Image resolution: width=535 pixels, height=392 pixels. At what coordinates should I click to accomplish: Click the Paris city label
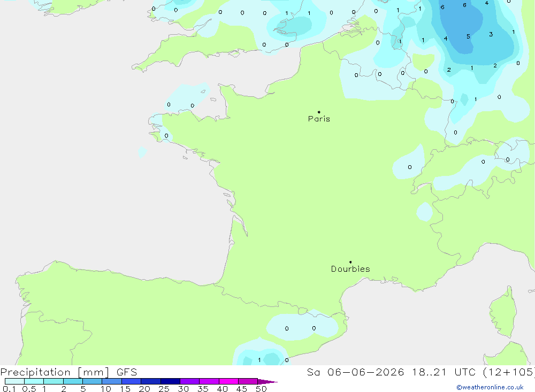tap(319, 119)
